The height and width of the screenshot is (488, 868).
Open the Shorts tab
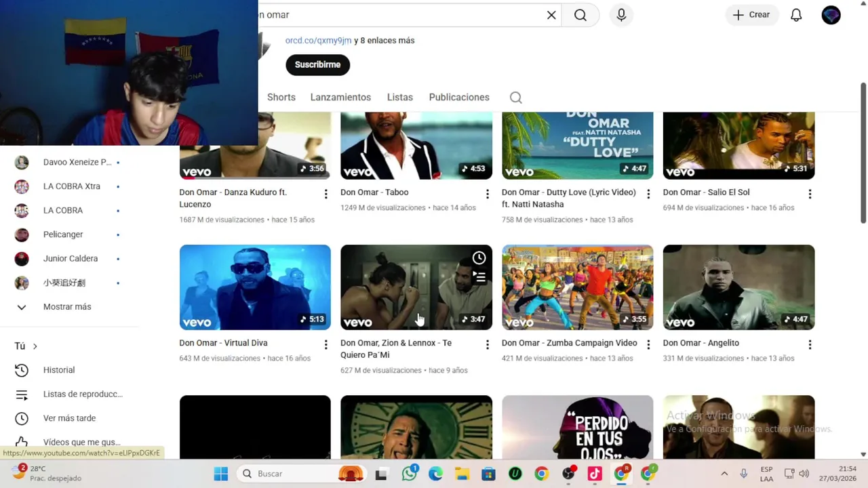tap(281, 98)
